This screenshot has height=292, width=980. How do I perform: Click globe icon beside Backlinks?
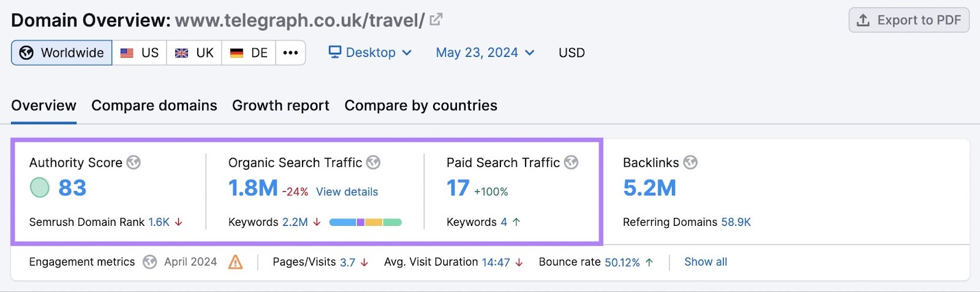[x=690, y=162]
